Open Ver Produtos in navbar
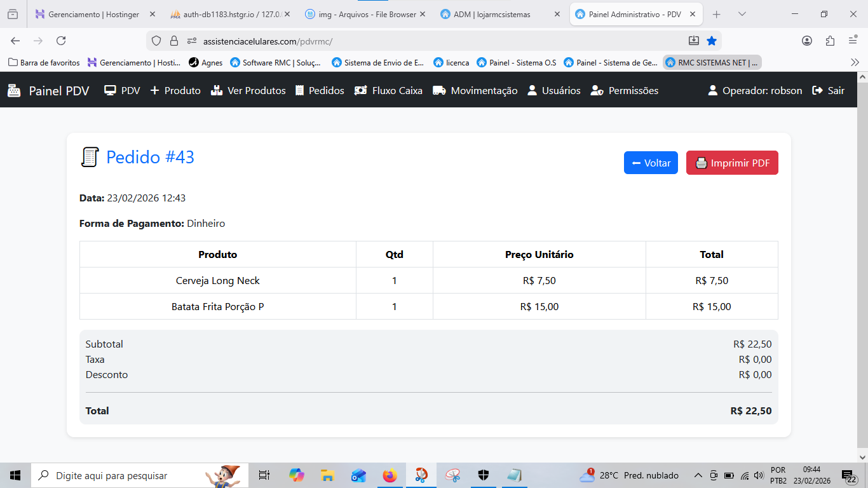The image size is (868, 488). coord(248,91)
